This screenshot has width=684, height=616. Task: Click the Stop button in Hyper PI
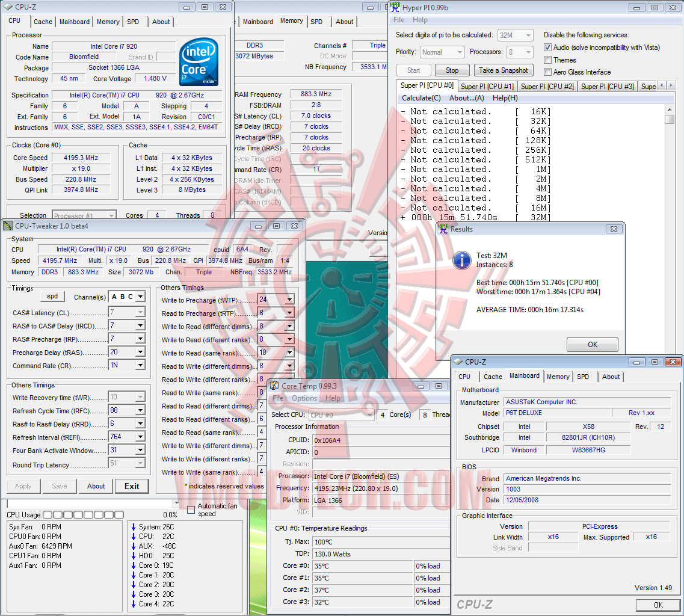(452, 70)
